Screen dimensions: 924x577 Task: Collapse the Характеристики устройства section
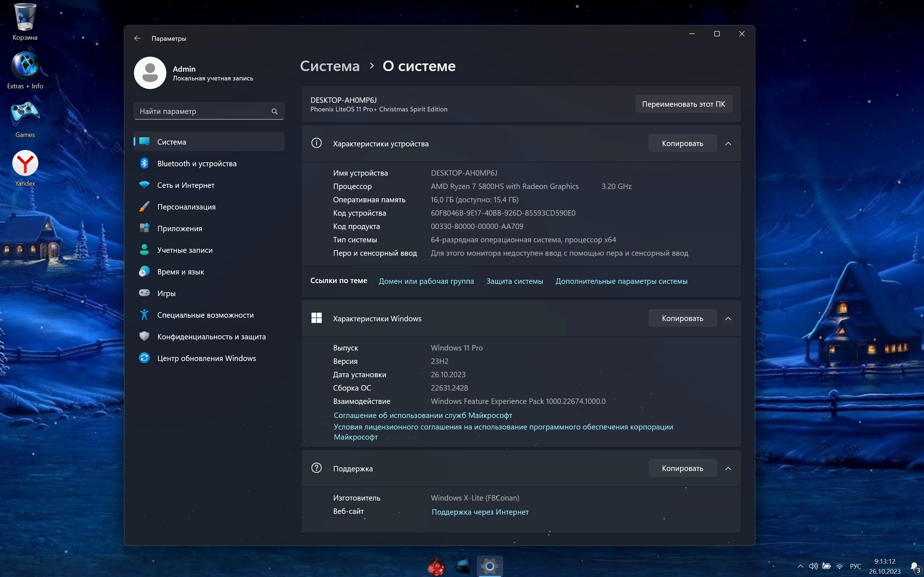[x=728, y=144]
